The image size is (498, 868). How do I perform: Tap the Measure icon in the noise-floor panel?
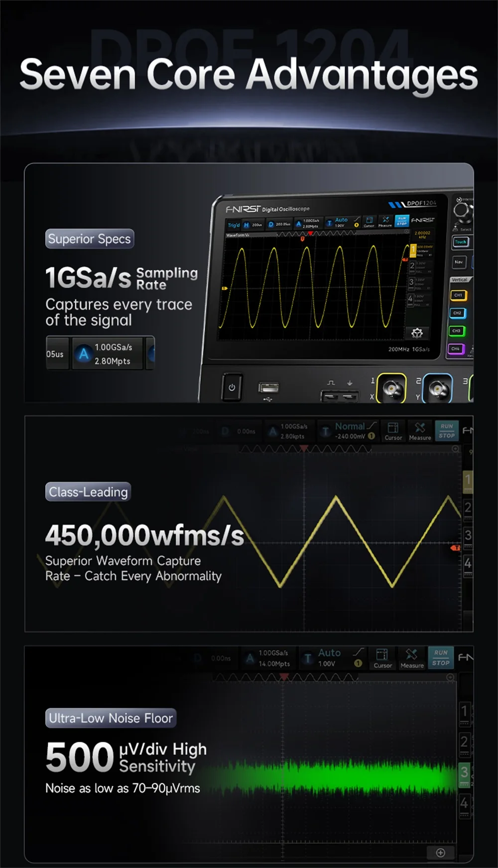pos(412,658)
